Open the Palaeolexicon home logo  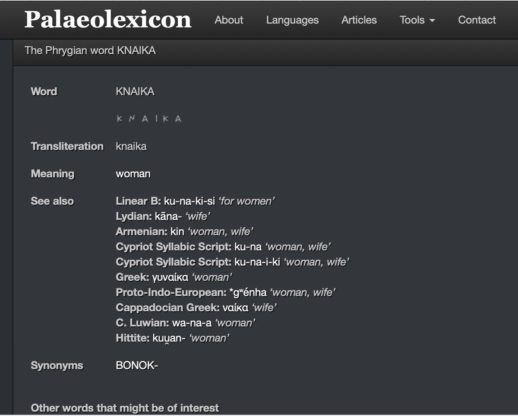tap(108, 20)
